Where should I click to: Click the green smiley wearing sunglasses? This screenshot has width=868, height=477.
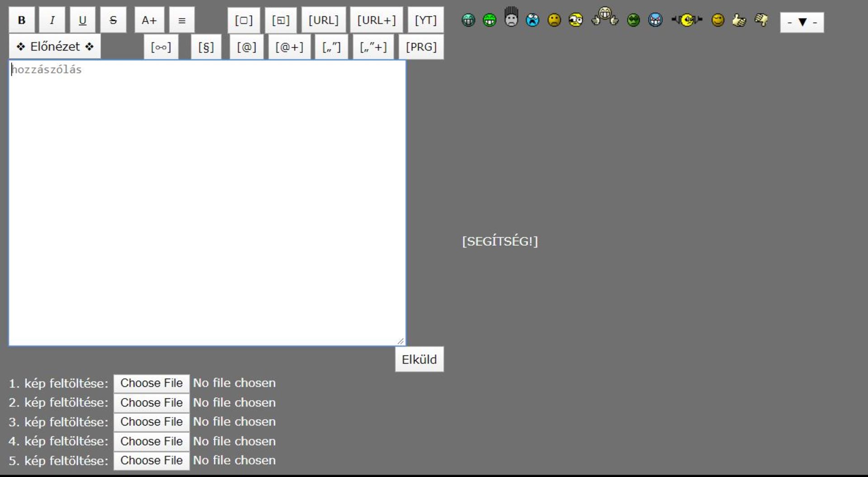pyautogui.click(x=633, y=20)
